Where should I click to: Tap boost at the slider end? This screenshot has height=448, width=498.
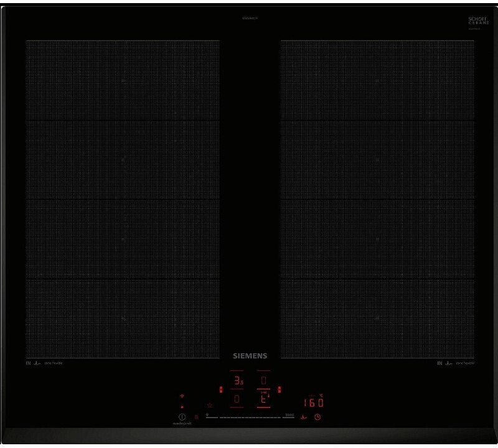pos(289,415)
